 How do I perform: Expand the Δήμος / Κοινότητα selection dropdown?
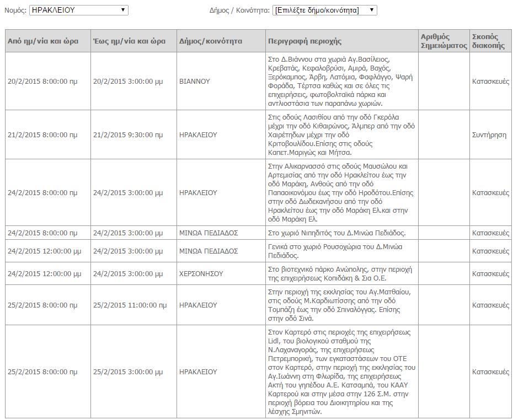click(x=324, y=10)
